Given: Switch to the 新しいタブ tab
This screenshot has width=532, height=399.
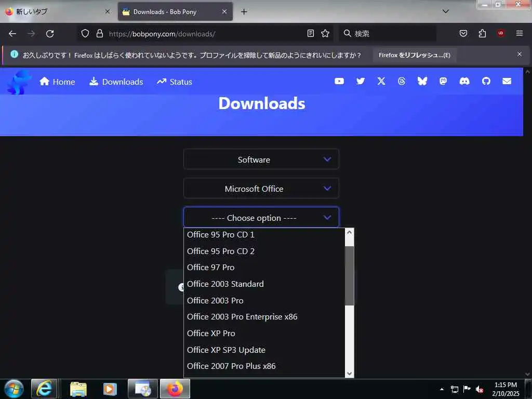Looking at the screenshot, I should [58, 11].
